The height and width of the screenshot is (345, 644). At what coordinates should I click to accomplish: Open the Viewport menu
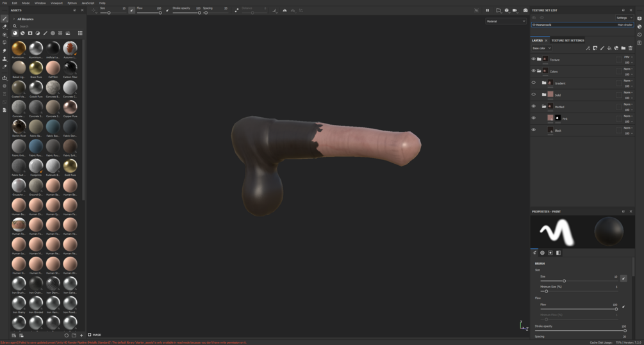pos(56,3)
